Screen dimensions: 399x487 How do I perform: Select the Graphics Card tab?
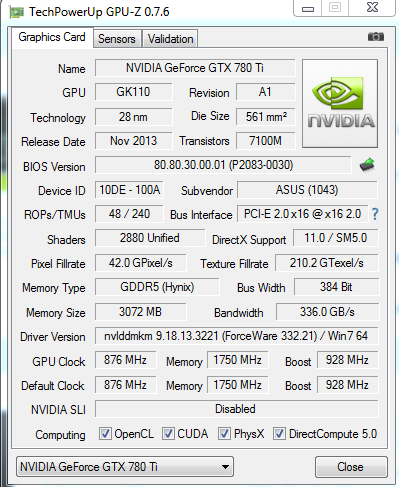(x=52, y=37)
